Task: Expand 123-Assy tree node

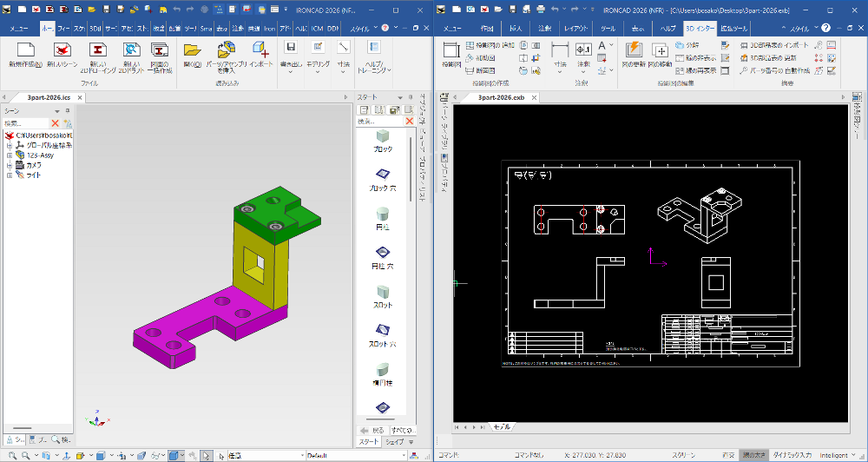Action: [10, 155]
